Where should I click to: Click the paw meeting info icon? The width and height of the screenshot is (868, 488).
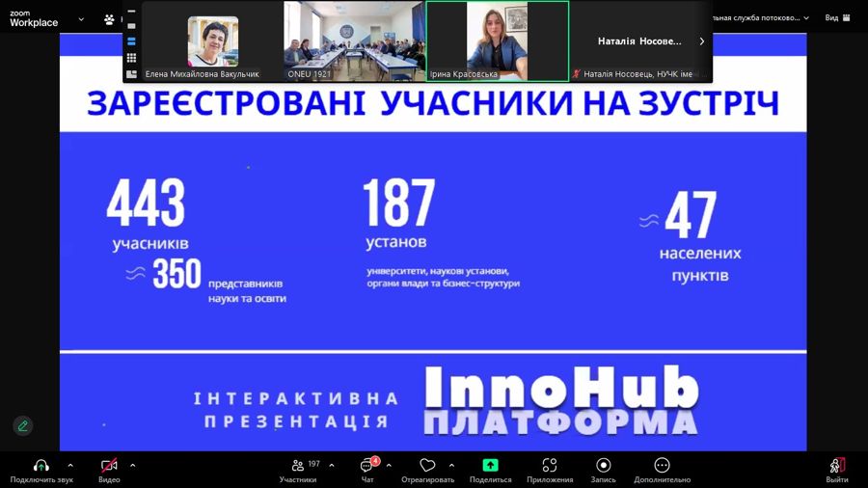(109, 19)
